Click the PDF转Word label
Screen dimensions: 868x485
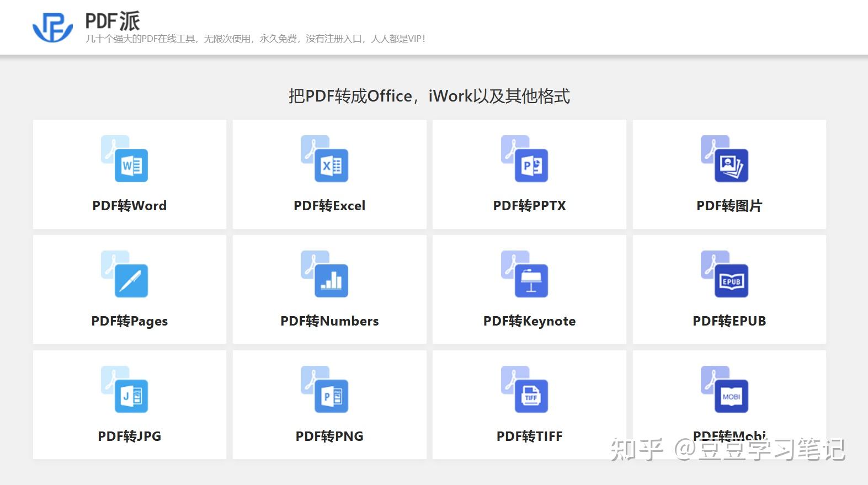point(130,206)
